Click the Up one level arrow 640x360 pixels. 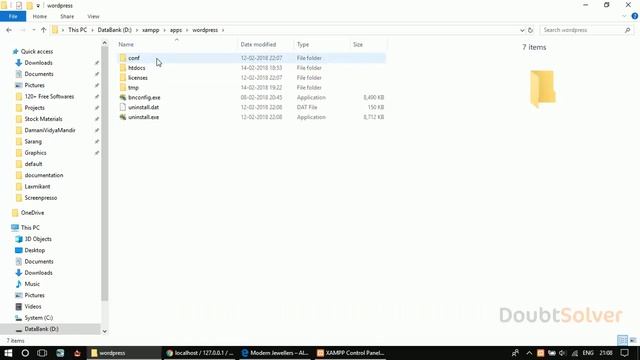tap(43, 30)
